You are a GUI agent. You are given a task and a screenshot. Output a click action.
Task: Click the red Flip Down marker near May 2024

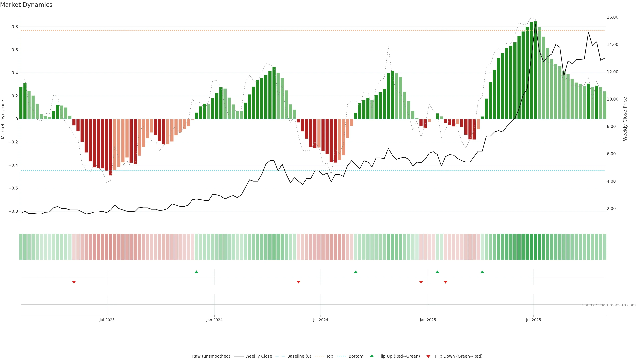click(x=298, y=282)
